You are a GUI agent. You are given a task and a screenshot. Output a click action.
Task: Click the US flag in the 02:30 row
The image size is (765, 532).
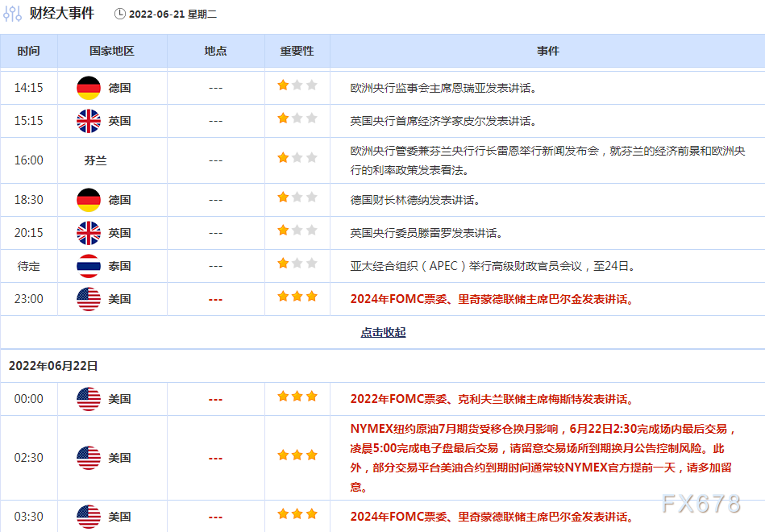[89, 458]
